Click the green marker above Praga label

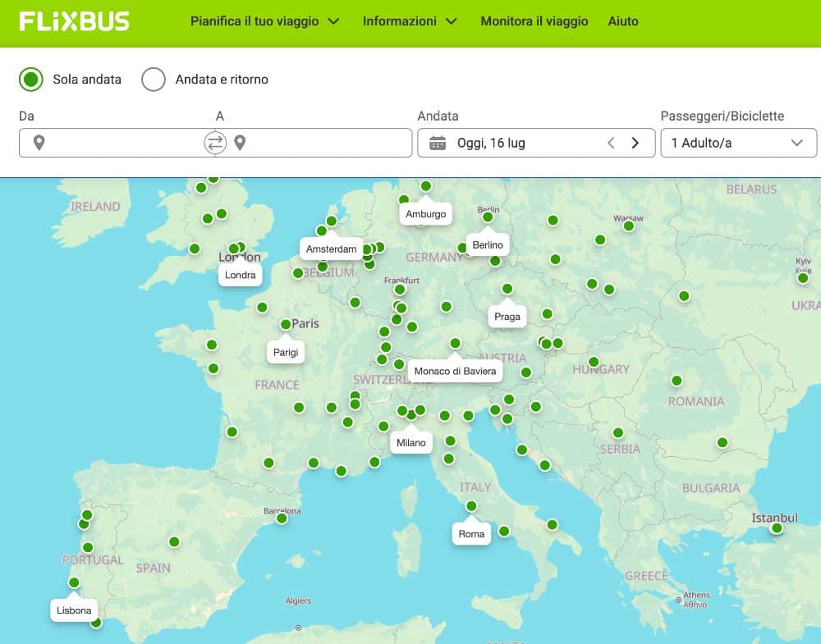tap(507, 289)
